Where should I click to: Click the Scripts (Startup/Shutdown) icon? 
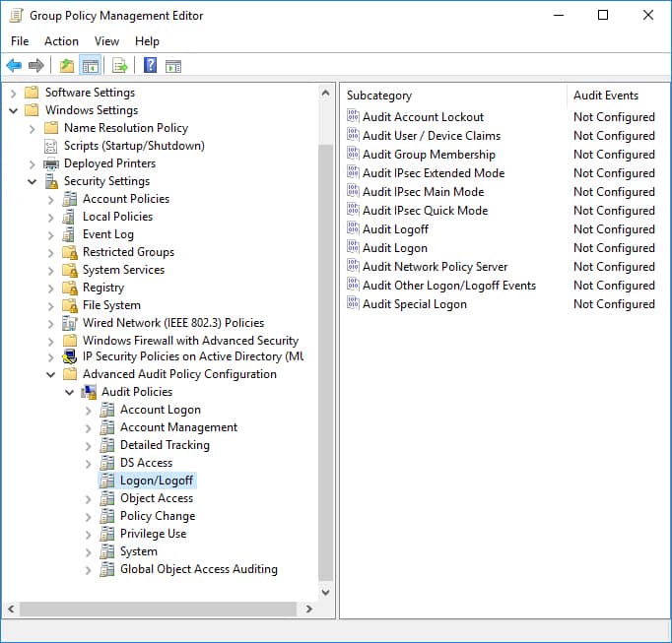coord(50,146)
